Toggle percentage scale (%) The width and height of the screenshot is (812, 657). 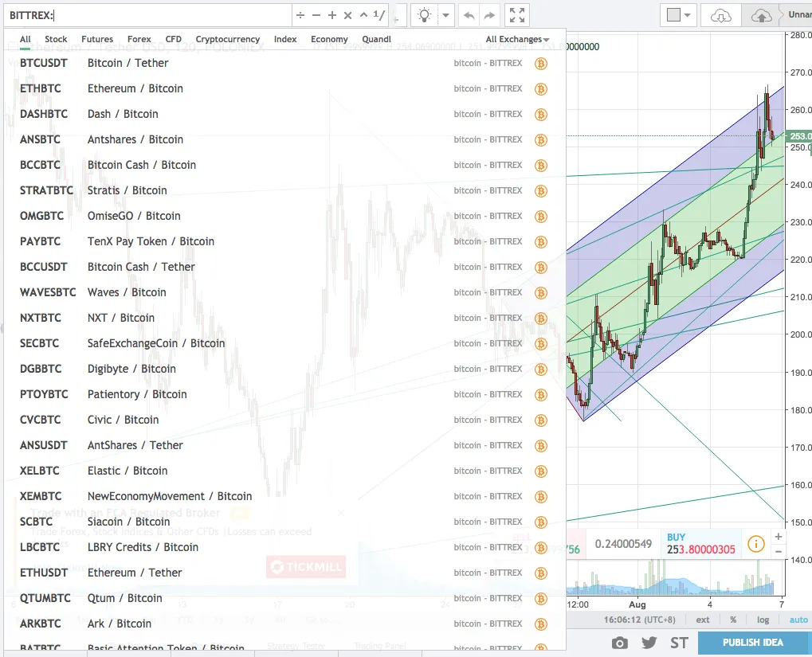[733, 620]
